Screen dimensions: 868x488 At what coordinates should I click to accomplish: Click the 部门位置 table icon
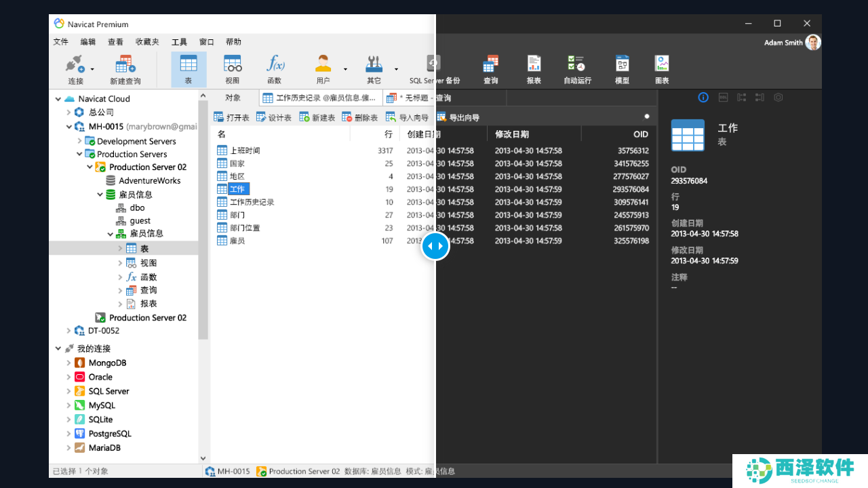click(x=222, y=228)
